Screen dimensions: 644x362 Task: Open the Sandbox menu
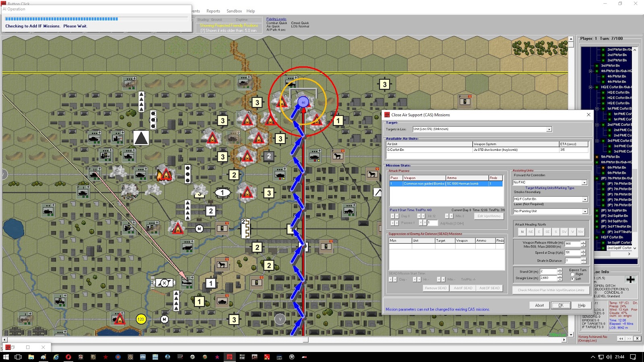[234, 11]
